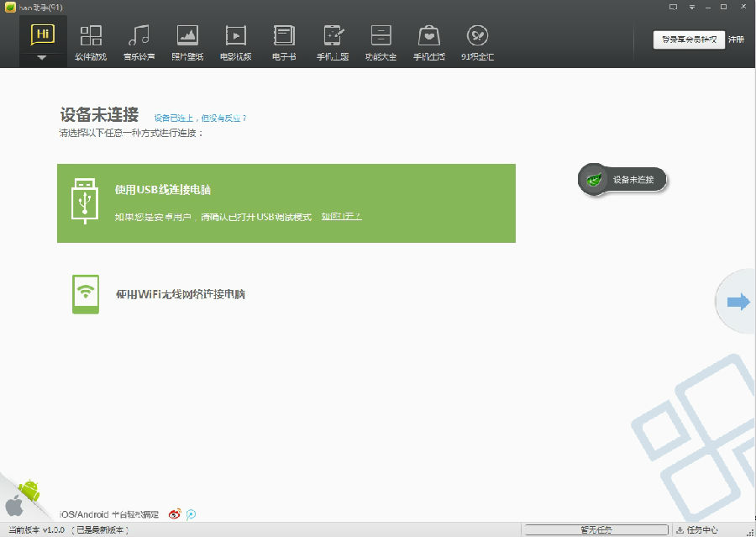The height and width of the screenshot is (537, 756).
Task: Select the 手机主题 phone themes icon
Action: point(333,40)
